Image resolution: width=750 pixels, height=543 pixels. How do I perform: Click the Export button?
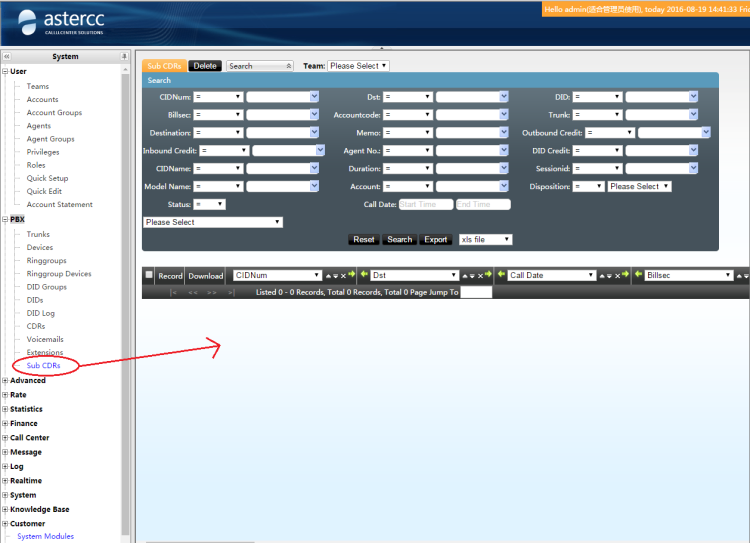435,240
